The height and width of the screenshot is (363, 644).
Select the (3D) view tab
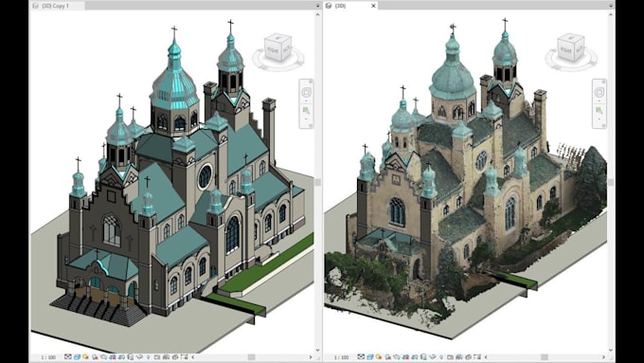click(x=349, y=6)
